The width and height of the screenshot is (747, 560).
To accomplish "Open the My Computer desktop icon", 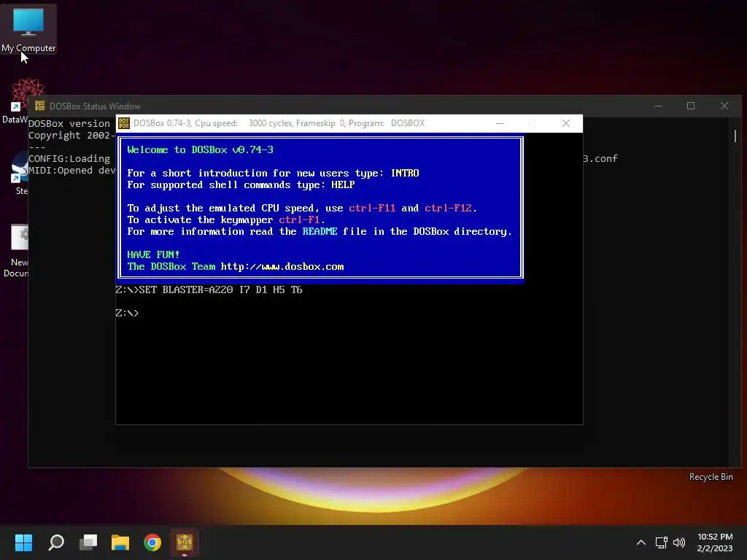I will coord(28,28).
